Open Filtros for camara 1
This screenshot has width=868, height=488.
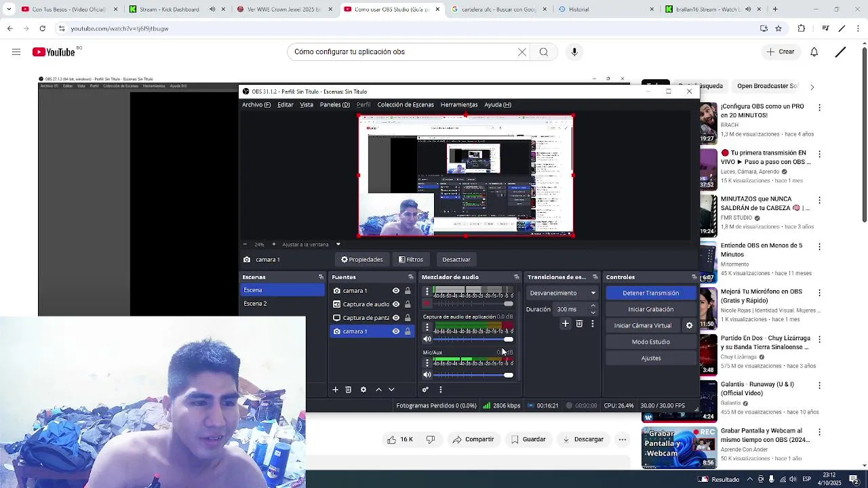(x=411, y=260)
